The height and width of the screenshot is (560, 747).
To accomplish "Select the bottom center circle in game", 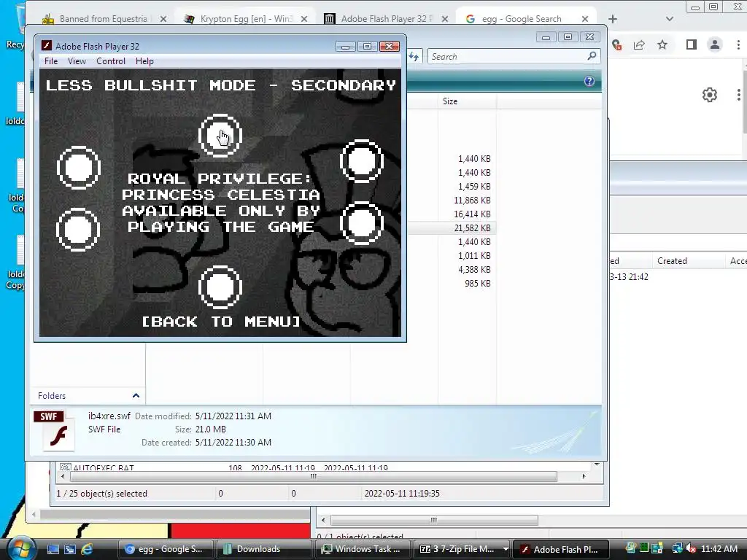I will point(220,287).
